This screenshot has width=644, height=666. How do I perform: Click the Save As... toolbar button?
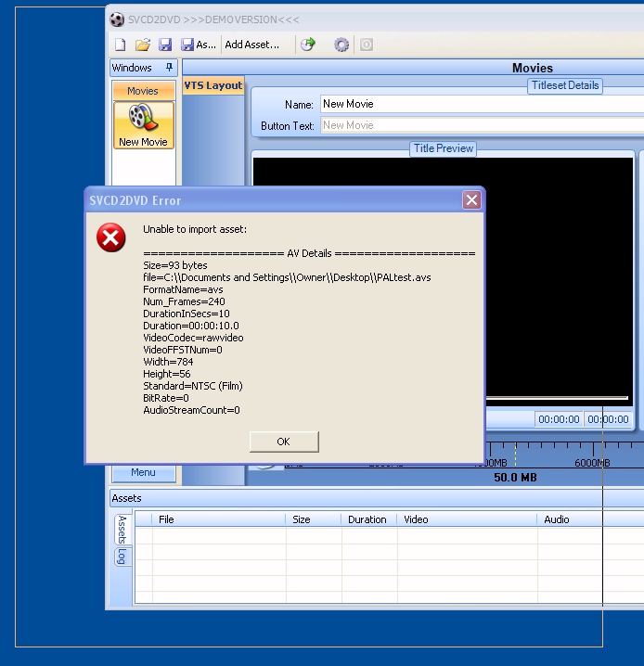(198, 45)
